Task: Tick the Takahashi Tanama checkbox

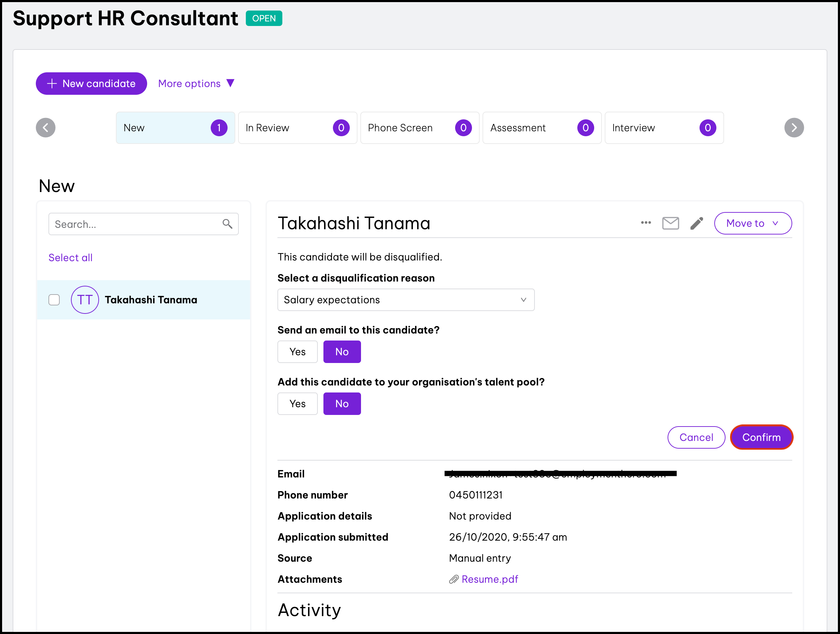Action: pos(54,300)
